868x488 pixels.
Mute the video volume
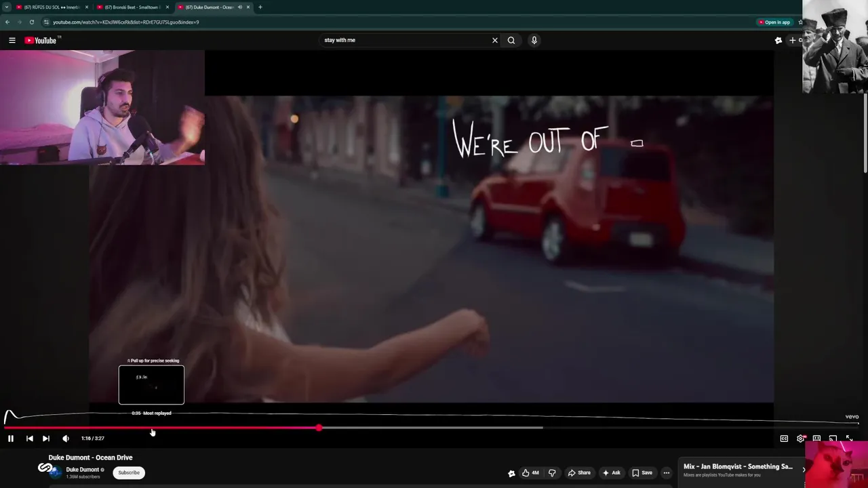pyautogui.click(x=66, y=439)
